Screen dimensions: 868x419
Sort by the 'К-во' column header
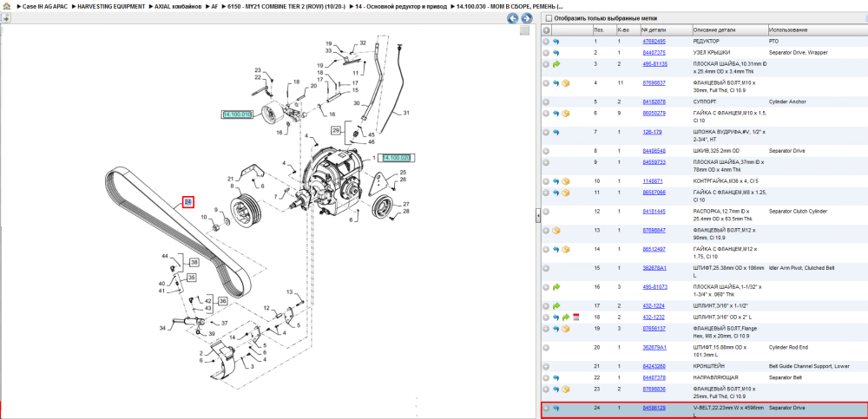coord(628,29)
